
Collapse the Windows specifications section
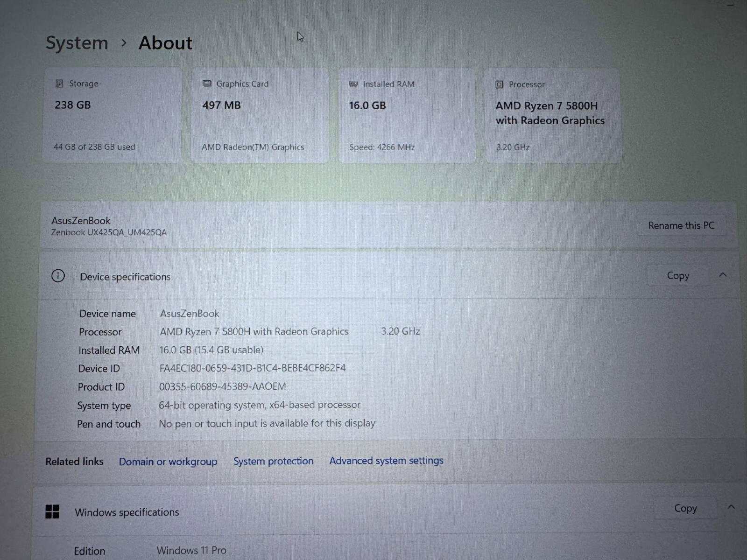(731, 507)
